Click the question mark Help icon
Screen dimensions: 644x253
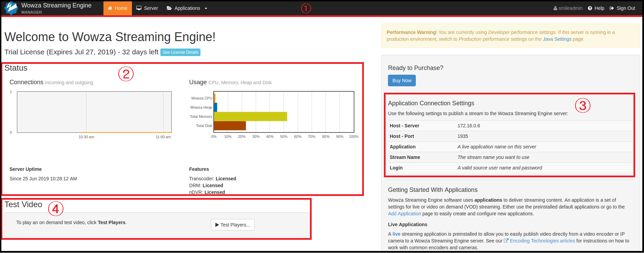tap(590, 8)
